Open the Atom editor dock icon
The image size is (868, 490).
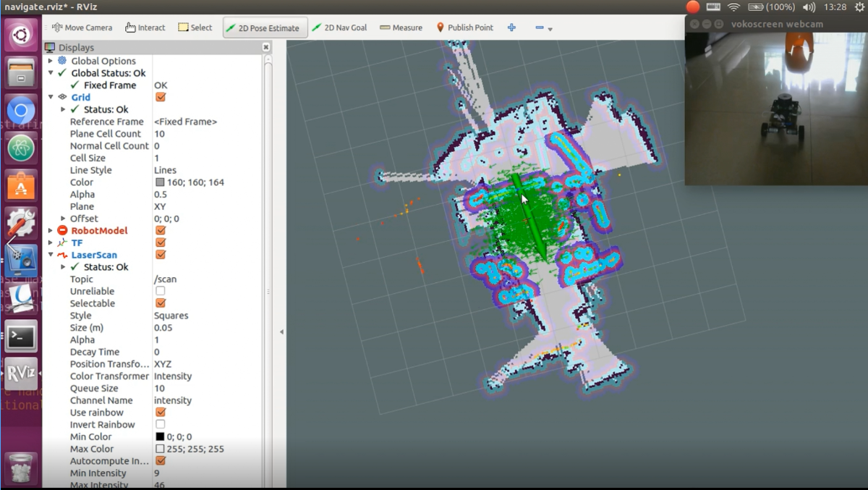(x=21, y=148)
